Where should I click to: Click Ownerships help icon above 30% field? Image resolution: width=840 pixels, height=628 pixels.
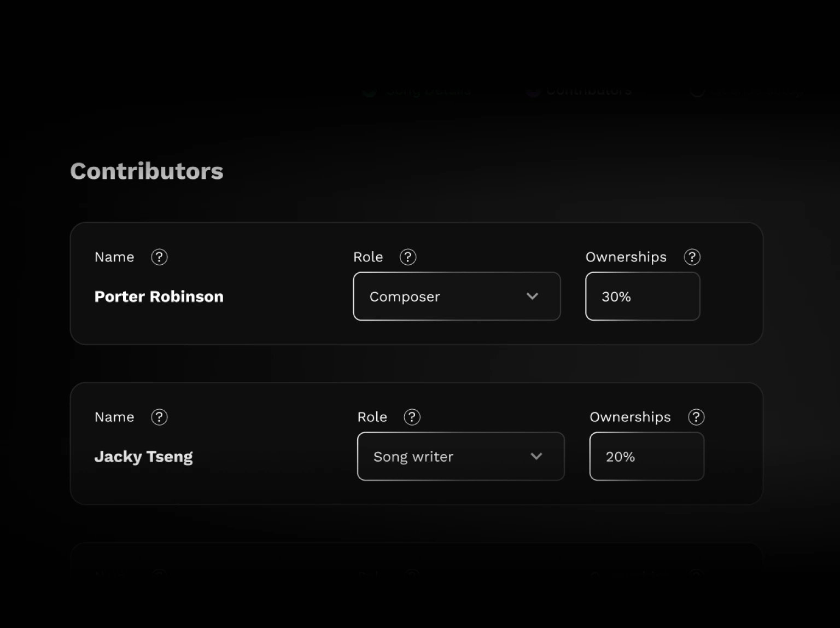(692, 257)
